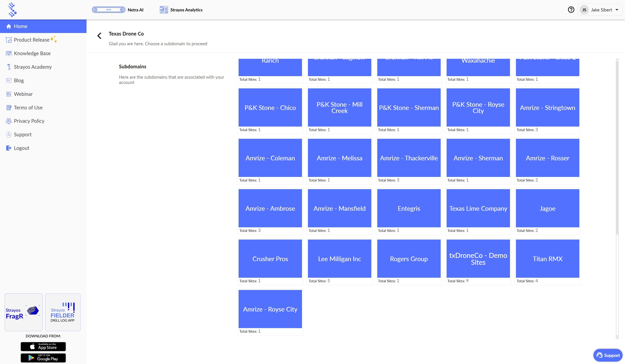This screenshot has width=625, height=364.
Task: Select the P&K Stone - Mill Creek subdomain
Action: click(340, 107)
